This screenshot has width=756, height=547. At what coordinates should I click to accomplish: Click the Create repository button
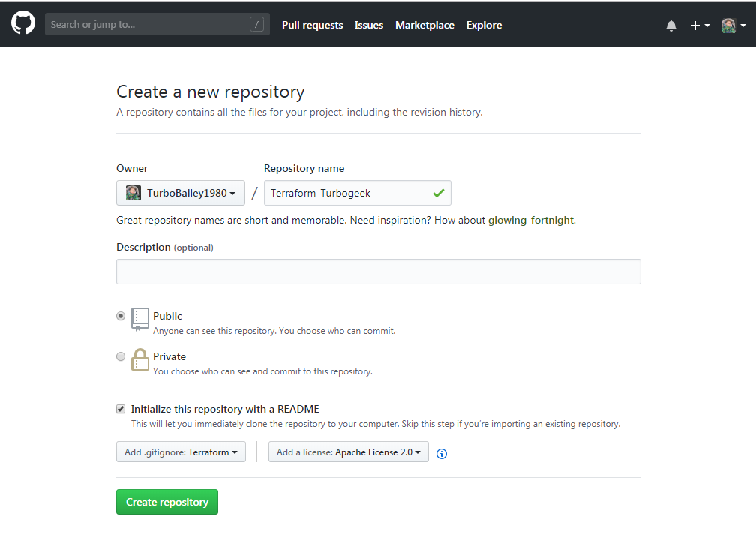[x=166, y=502]
